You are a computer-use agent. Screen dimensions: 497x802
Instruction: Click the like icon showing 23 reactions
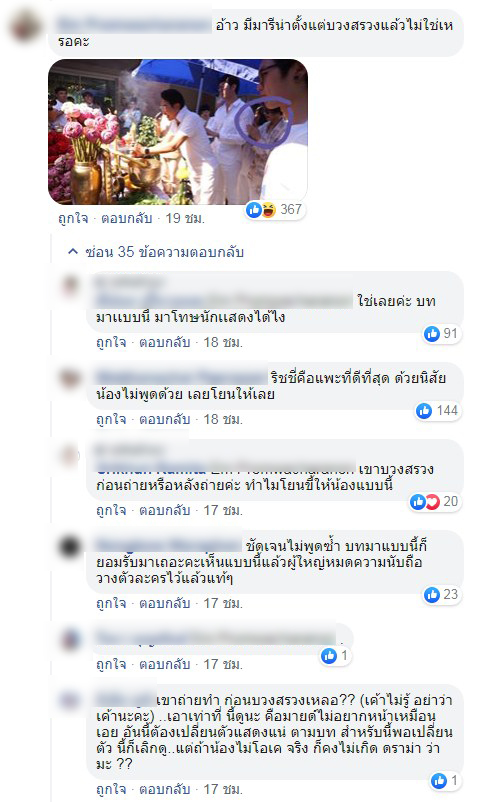[x=432, y=594]
